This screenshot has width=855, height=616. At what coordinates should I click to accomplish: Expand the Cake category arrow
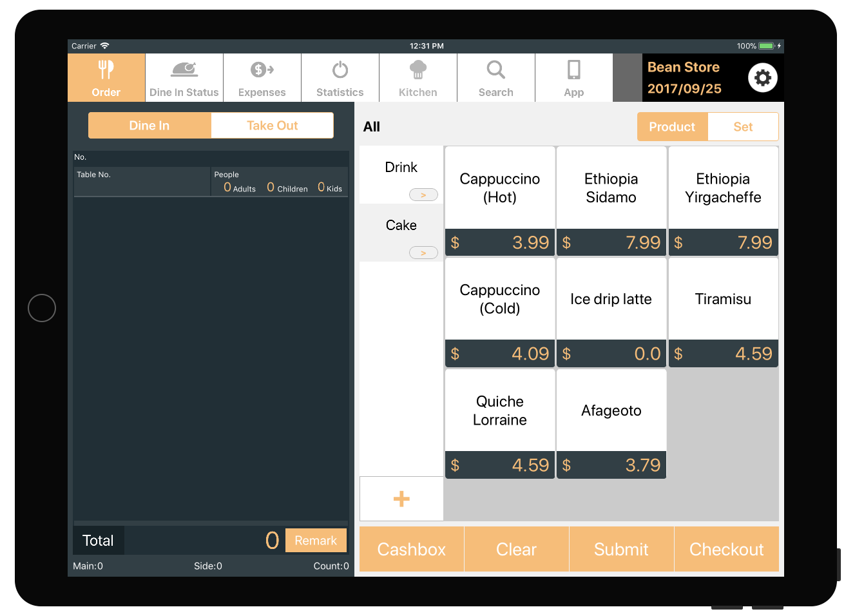423,253
